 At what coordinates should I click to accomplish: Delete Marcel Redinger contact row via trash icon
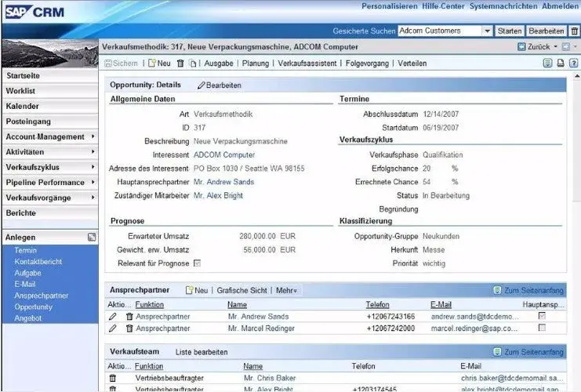(129, 328)
